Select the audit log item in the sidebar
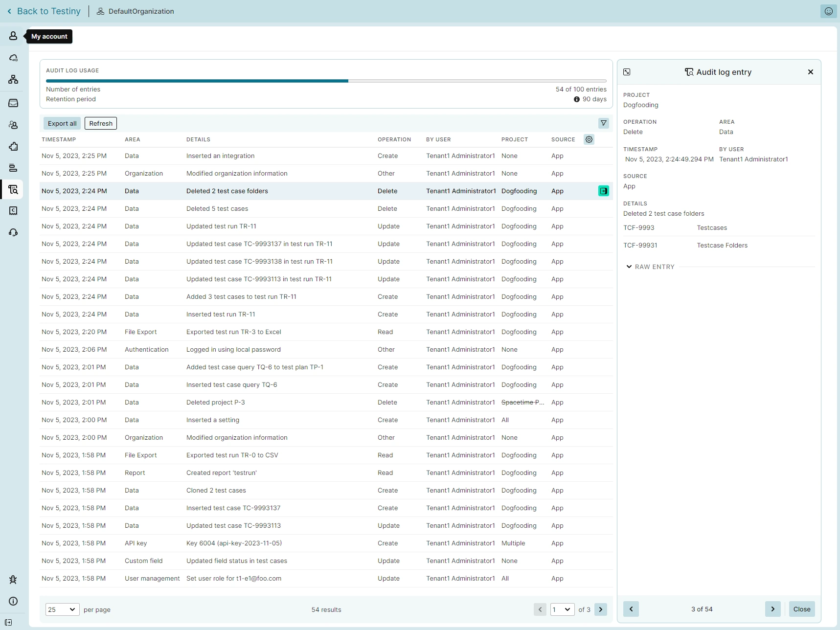Screen dimensions: 840x630 pyautogui.click(x=13, y=189)
